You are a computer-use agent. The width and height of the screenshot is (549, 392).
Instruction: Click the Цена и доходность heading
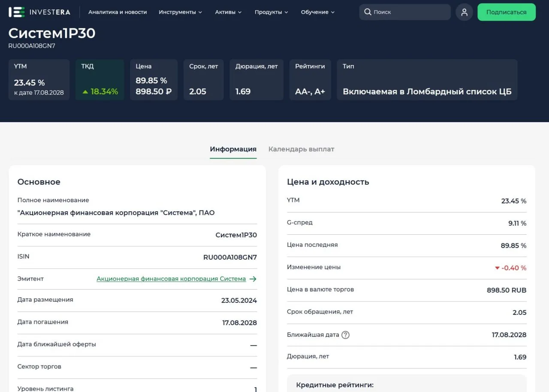point(328,182)
